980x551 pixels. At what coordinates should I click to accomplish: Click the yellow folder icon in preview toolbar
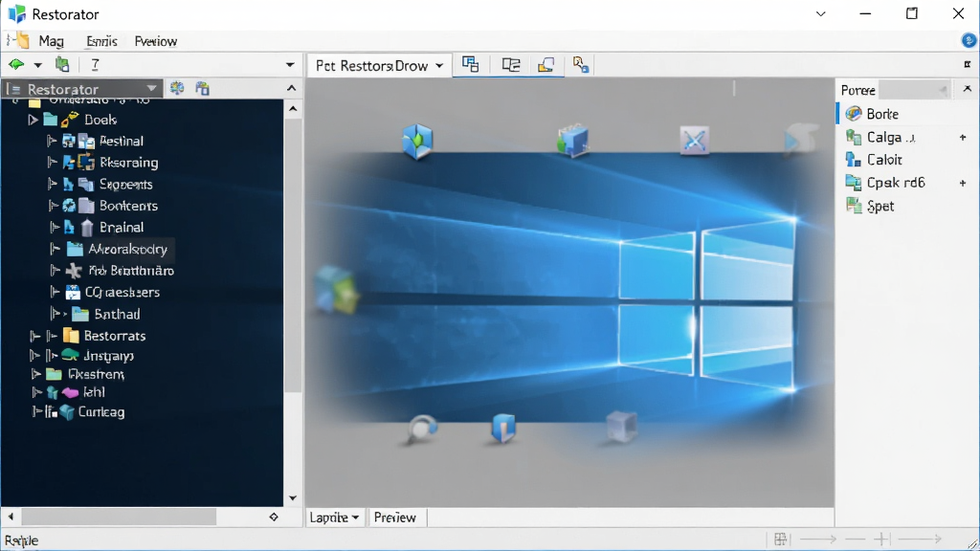(x=546, y=64)
